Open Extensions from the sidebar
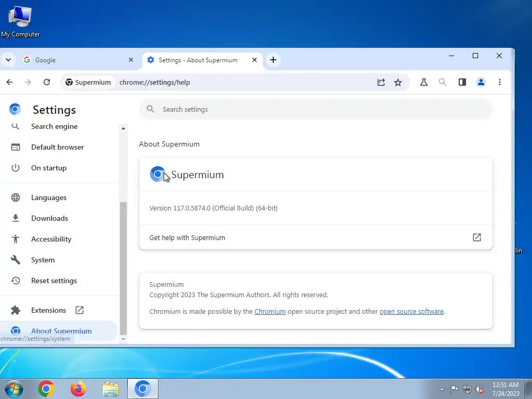The width and height of the screenshot is (532, 399). click(x=48, y=310)
